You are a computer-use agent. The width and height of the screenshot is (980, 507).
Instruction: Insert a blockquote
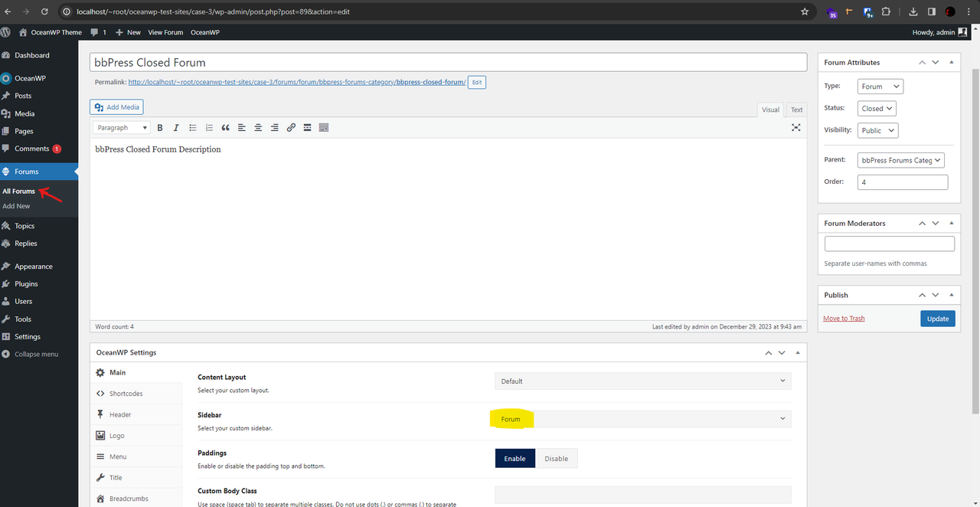pos(225,128)
